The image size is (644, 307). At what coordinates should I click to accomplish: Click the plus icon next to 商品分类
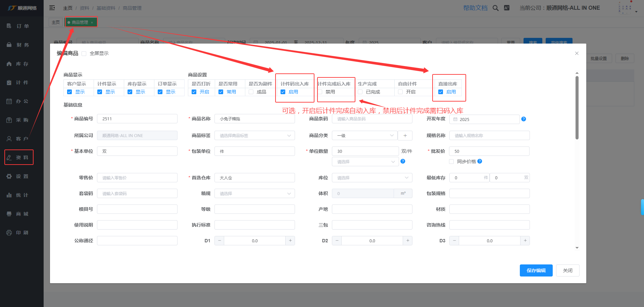pos(405,135)
